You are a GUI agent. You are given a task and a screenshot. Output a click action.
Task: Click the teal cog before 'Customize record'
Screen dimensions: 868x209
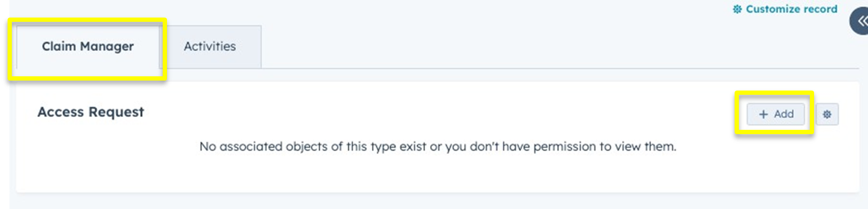[737, 9]
